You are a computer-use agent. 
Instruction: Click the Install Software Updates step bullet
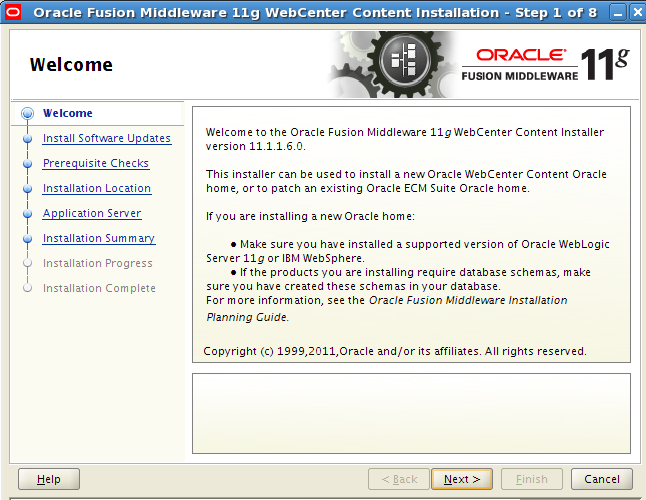tap(28, 139)
